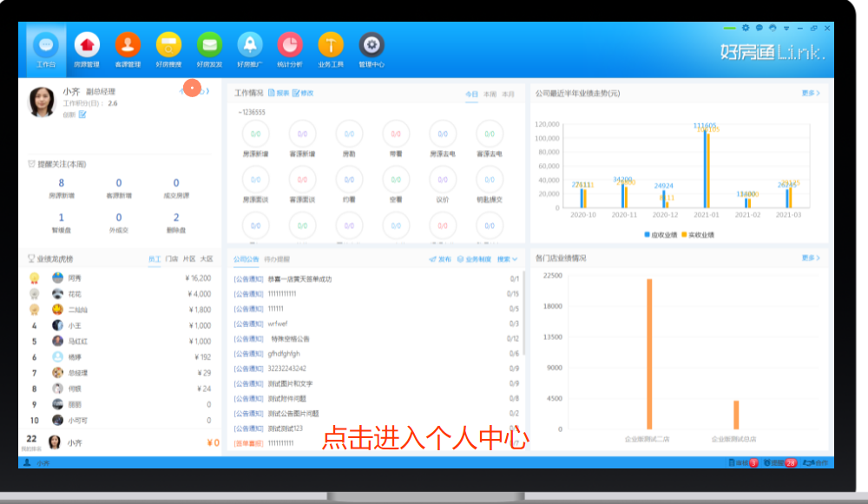Viewport: 868px width, 504px height.
Task: Open announcement 特殊空格公告
Action: point(290,338)
